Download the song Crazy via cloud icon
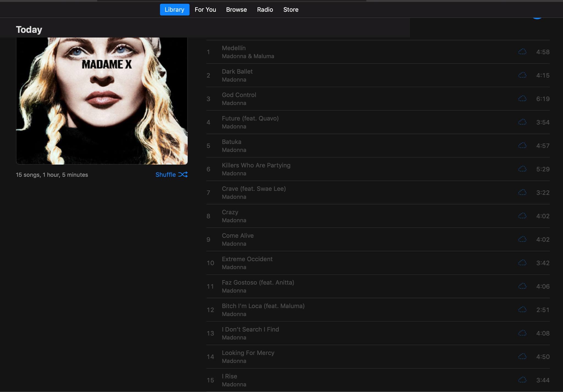This screenshot has width=563, height=392. [x=522, y=216]
